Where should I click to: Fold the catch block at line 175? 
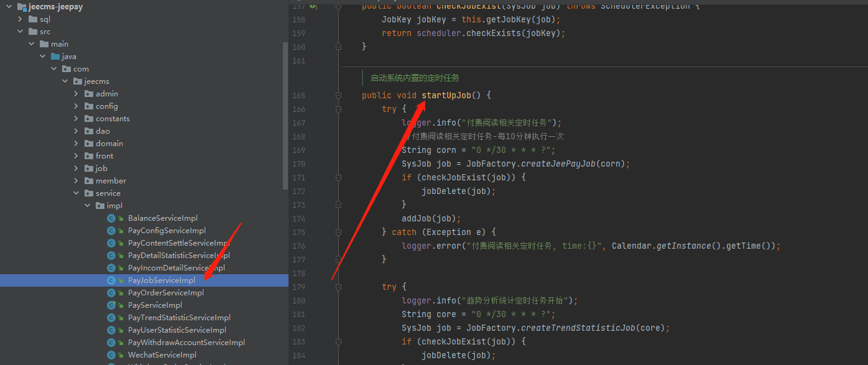click(338, 232)
